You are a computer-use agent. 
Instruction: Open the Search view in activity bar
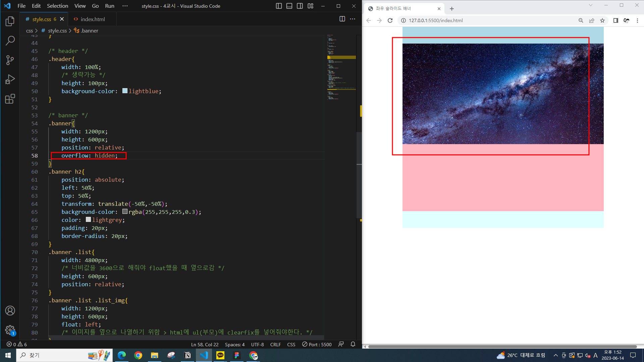coord(10,41)
